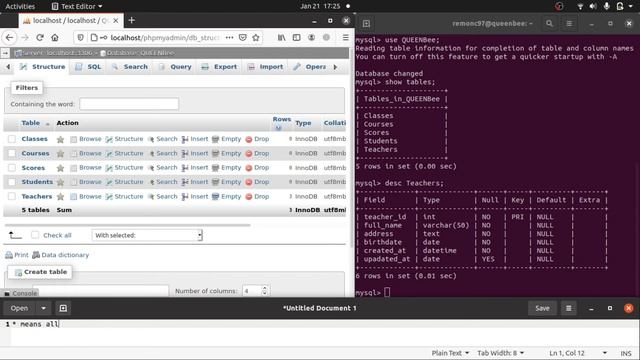Open Structure of Courses table
The width and height of the screenshot is (640, 360).
124,153
